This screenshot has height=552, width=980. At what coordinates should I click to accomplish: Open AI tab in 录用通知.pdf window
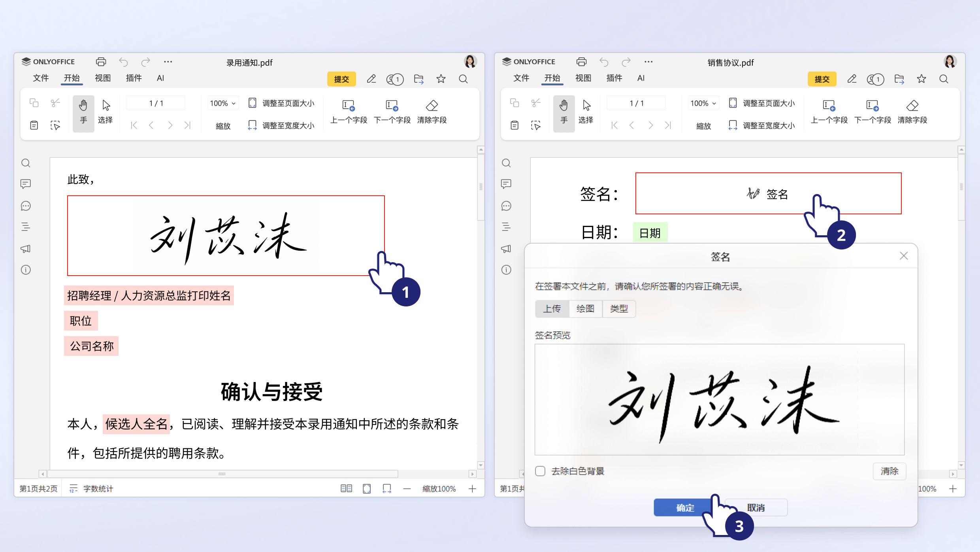click(160, 78)
